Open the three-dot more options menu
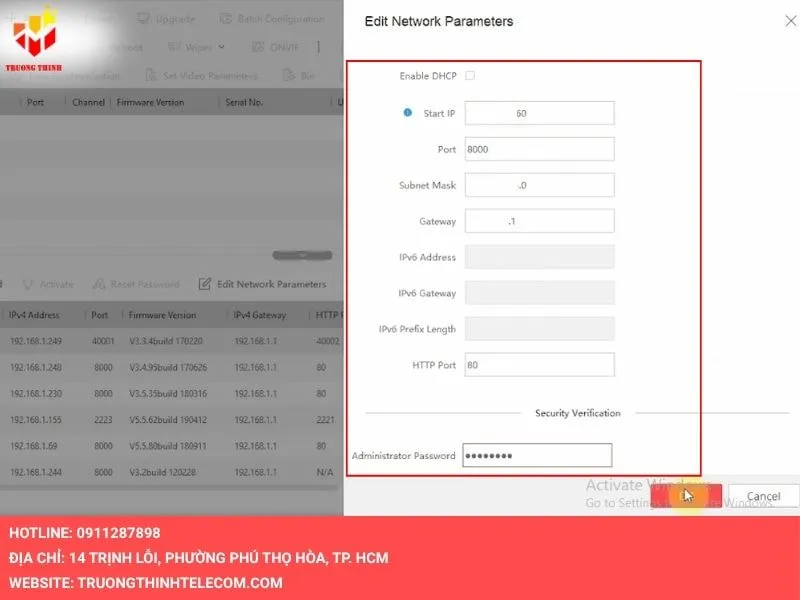 [x=319, y=47]
